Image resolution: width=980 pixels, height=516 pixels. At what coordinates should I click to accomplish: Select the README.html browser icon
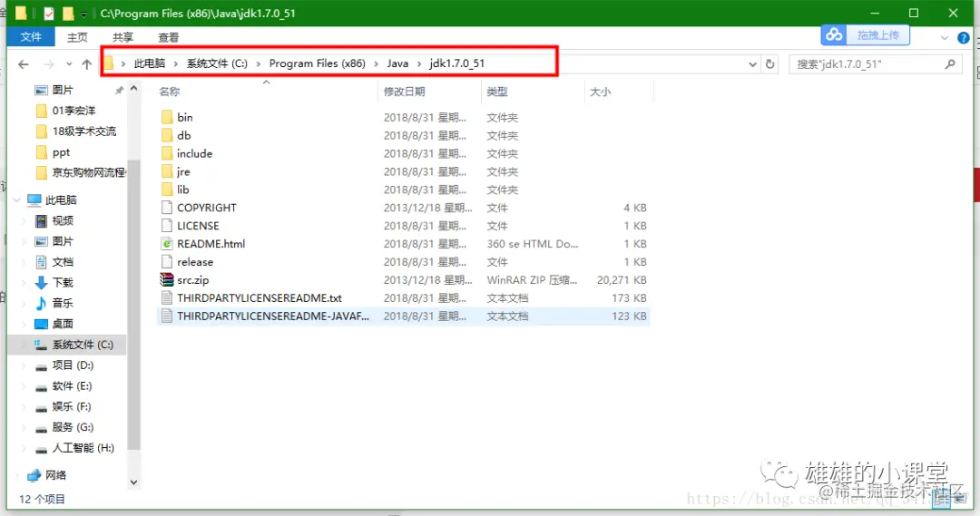tap(167, 244)
